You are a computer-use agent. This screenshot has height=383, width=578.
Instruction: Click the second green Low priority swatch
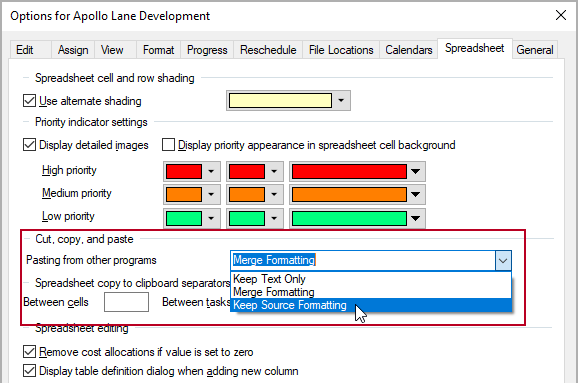coord(247,218)
